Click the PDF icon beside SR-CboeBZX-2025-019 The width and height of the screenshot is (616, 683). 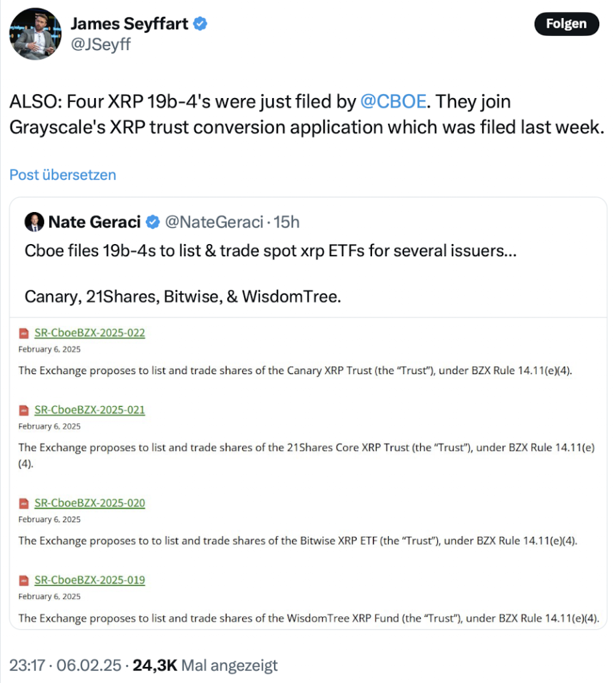[x=24, y=581]
